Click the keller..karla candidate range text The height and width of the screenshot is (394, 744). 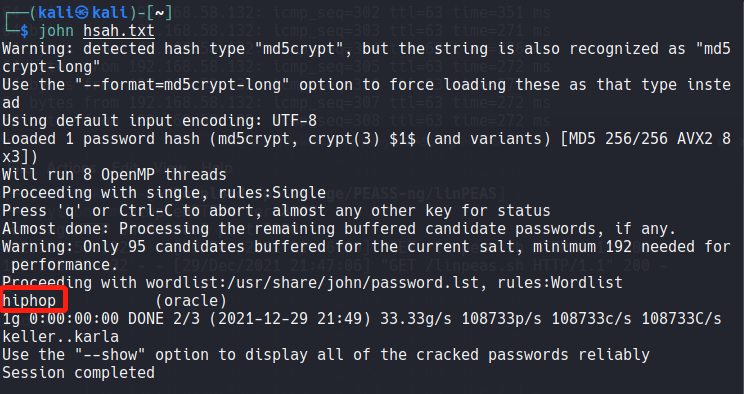click(x=61, y=337)
